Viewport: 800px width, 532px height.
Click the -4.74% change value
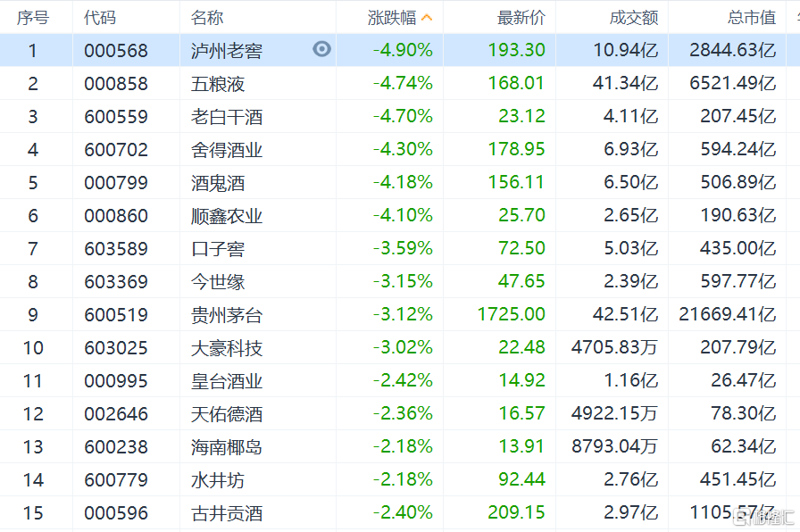point(403,83)
